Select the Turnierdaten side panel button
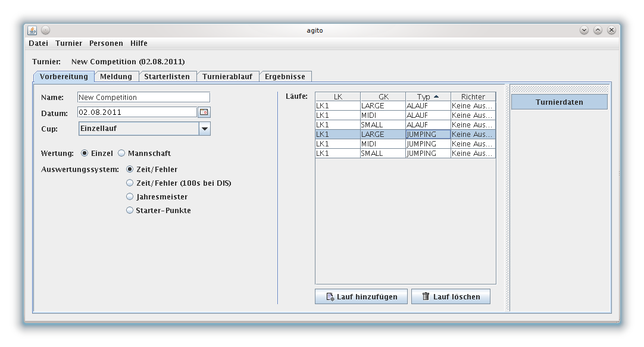The width and height of the screenshot is (644, 347). [x=559, y=102]
